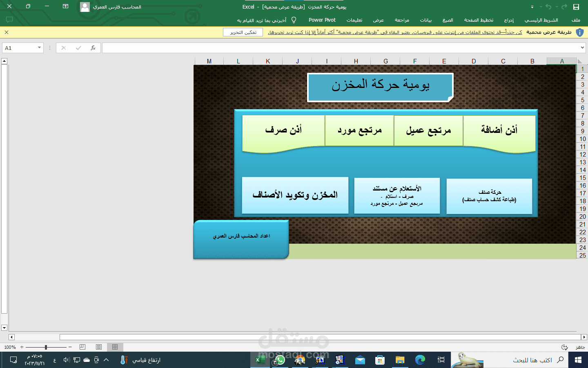Click the formula bar Enter checkmark icon
The width and height of the screenshot is (588, 368).
pos(78,48)
